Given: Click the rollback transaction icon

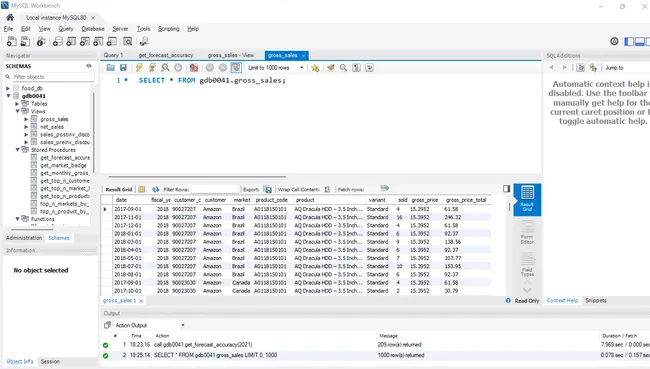Looking at the screenshot, I should coord(223,68).
